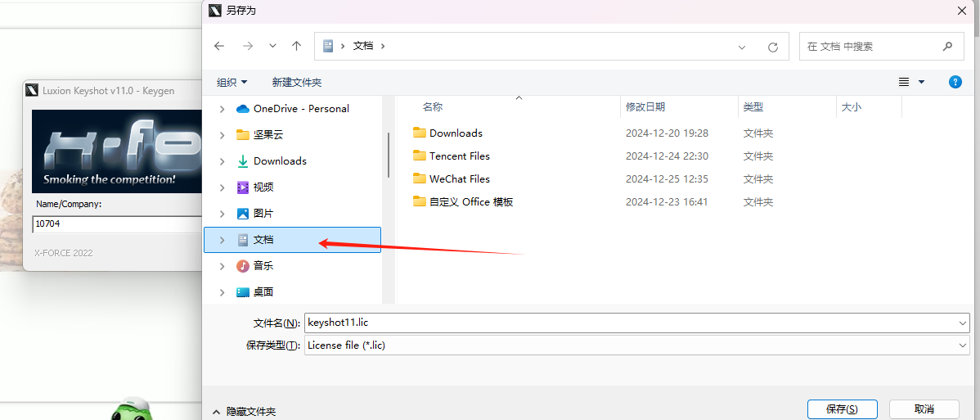The image size is (980, 420).
Task: Open recent locations chevron in navigation bar
Action: pyautogui.click(x=272, y=47)
